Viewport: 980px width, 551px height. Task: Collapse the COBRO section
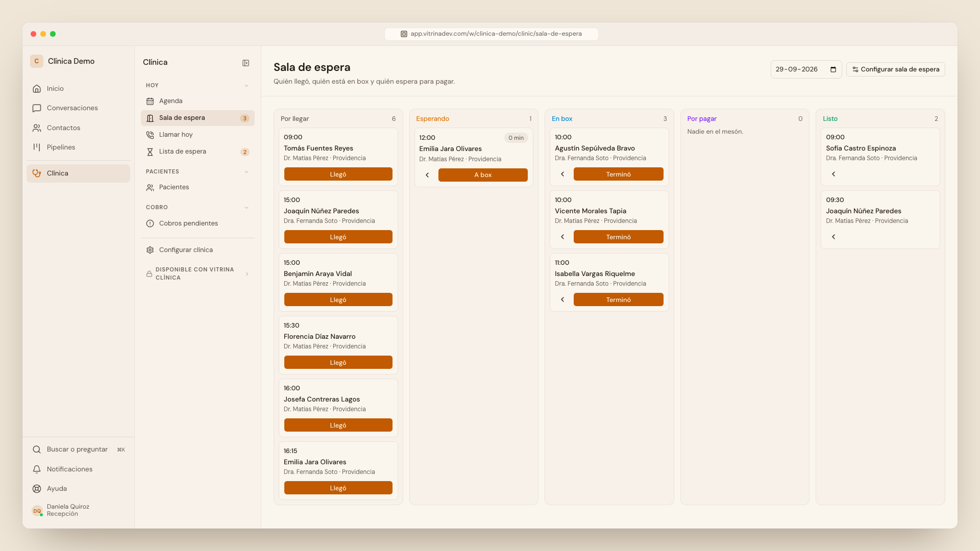[x=247, y=208]
